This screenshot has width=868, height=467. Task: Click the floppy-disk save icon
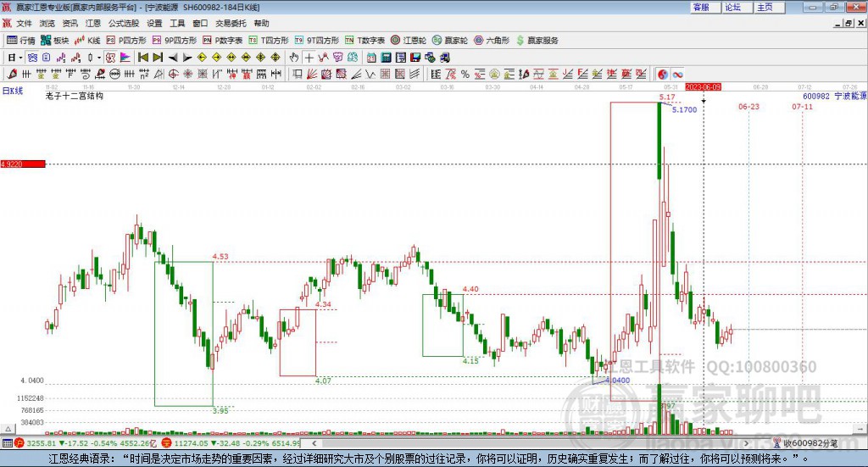click(x=415, y=58)
